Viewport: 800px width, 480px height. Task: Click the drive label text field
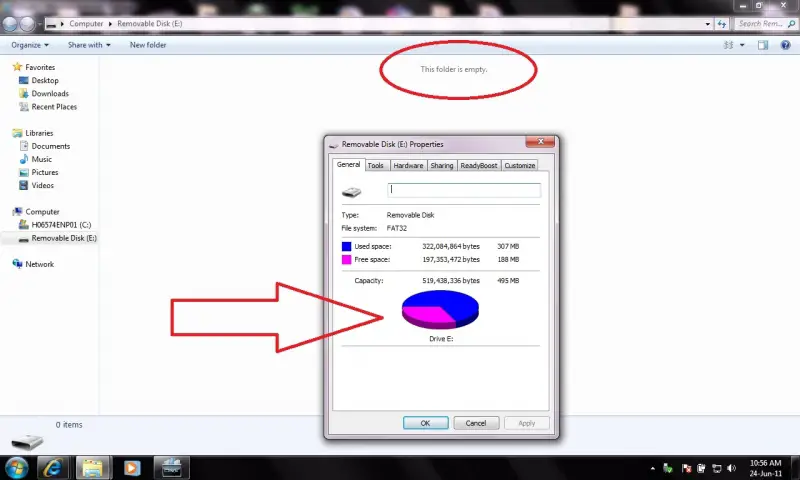(x=464, y=189)
